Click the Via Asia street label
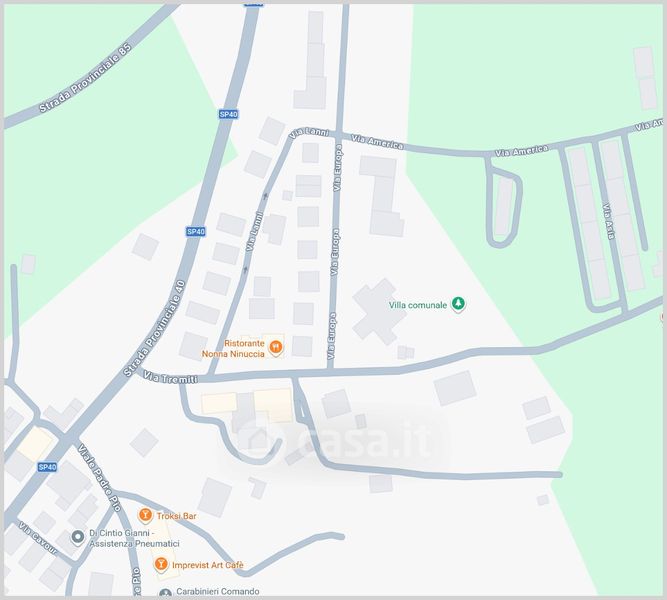The image size is (667, 600). coord(609,222)
